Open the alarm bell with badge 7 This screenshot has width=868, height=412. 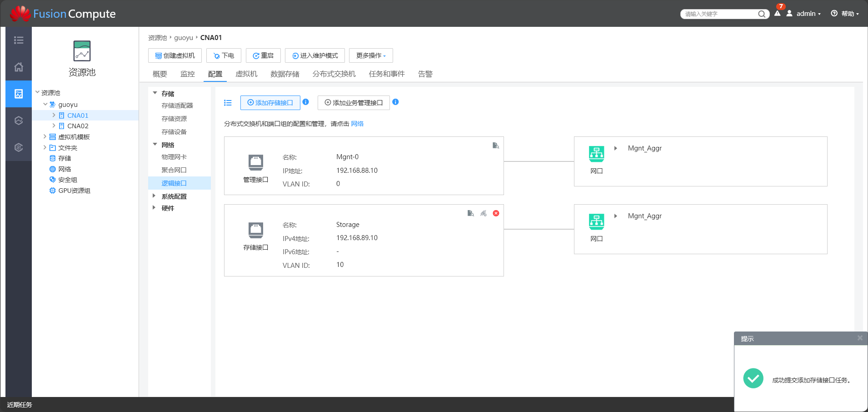[778, 12]
